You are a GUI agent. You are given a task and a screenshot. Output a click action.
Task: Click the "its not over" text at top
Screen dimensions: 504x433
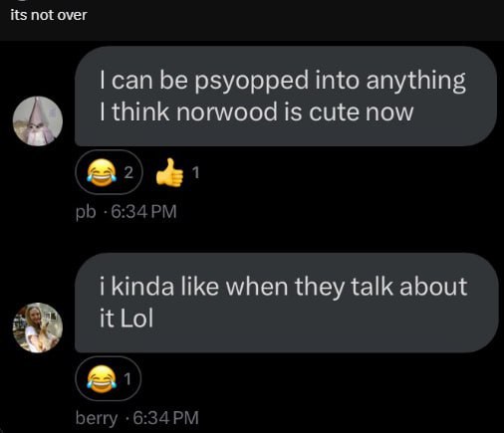49,15
